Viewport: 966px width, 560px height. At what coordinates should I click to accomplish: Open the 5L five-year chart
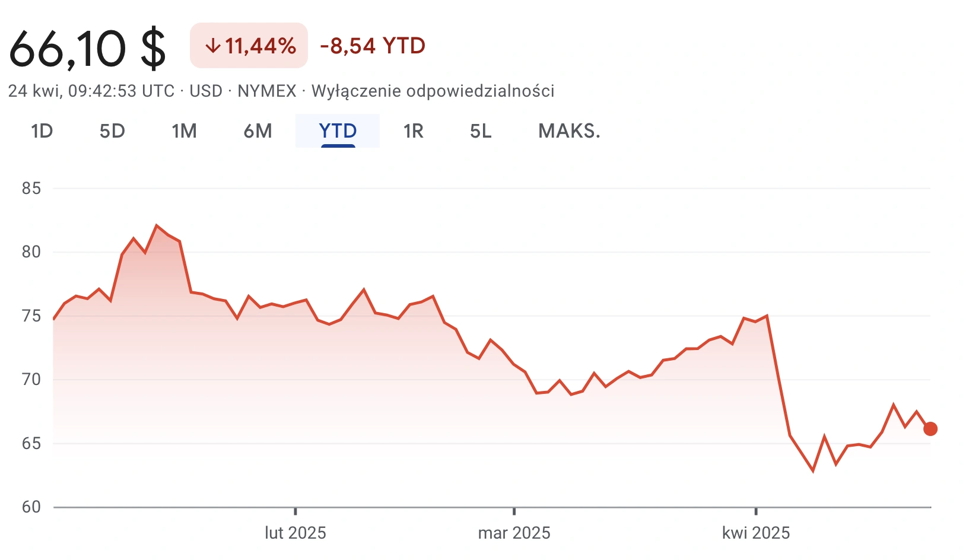(481, 131)
